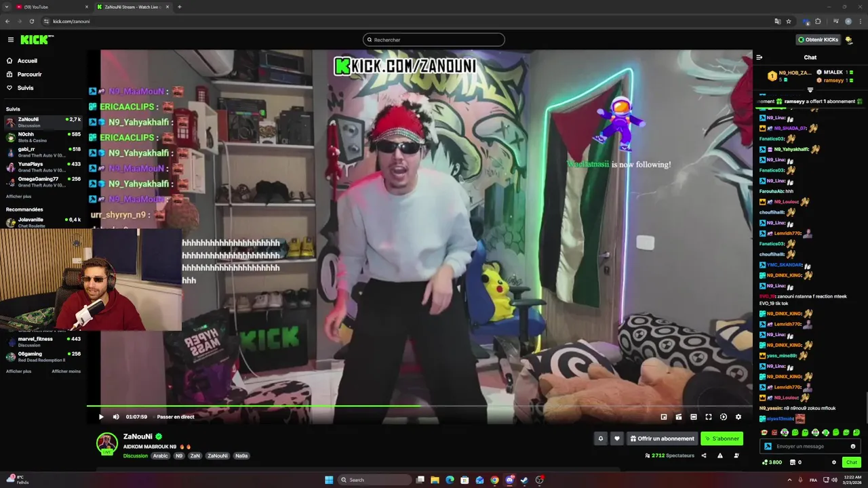This screenshot has height=488, width=868.
Task: Open the video player settings gear
Action: point(738,417)
